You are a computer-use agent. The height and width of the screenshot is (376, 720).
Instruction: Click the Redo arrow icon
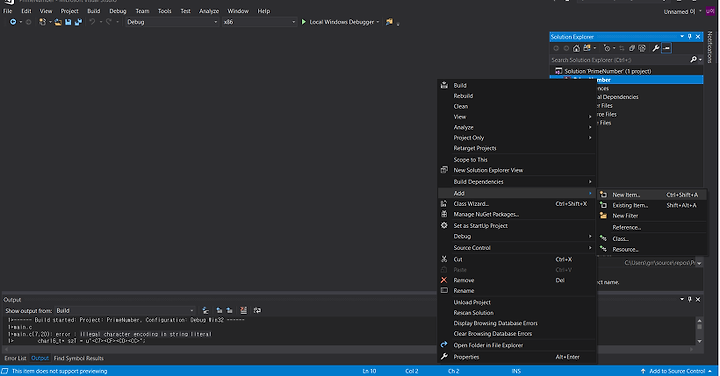tap(109, 22)
